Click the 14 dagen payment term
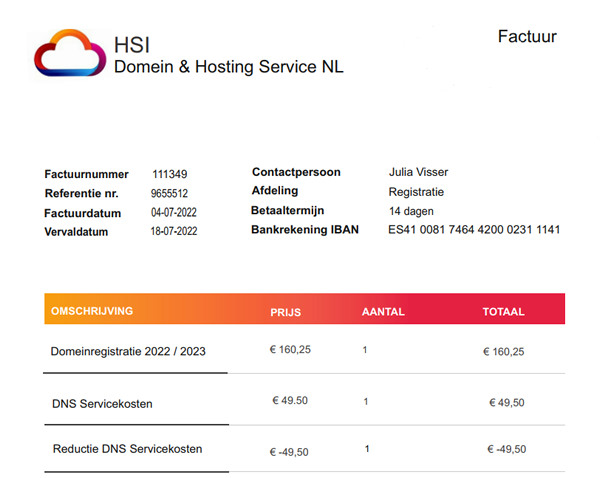The width and height of the screenshot is (600, 478). [x=410, y=211]
